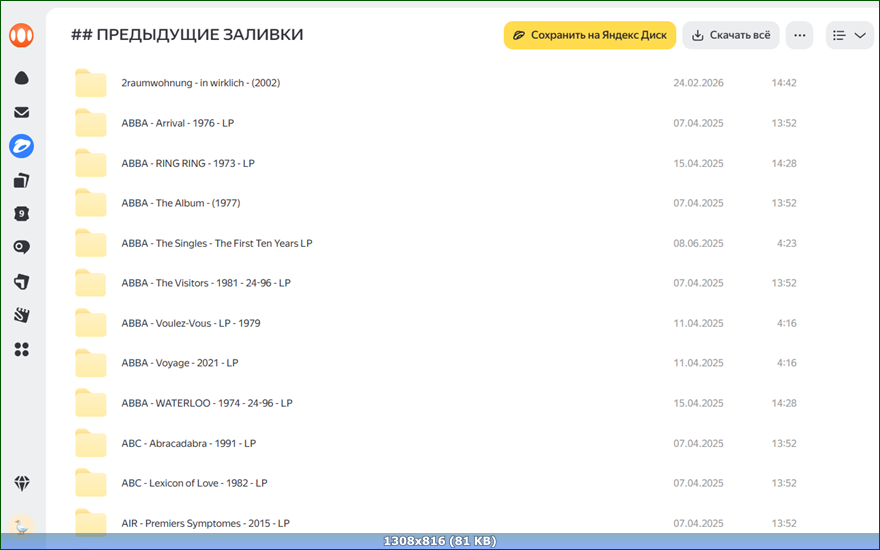
Task: Click the diamond premium icon in sidebar
Action: [x=22, y=483]
